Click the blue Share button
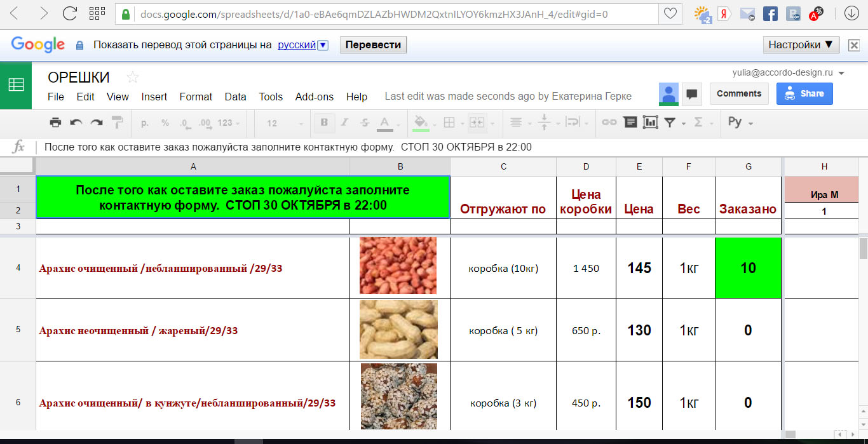This screenshot has width=868, height=444. [x=804, y=93]
